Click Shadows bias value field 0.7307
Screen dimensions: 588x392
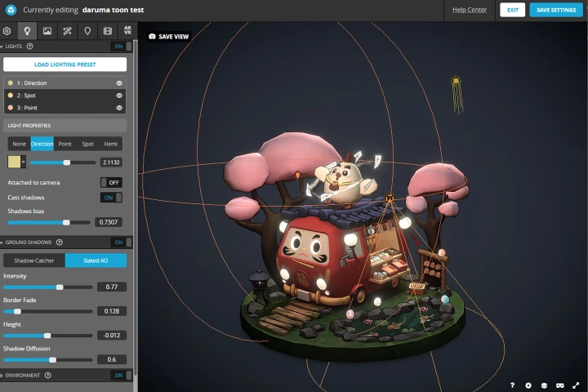pos(109,222)
